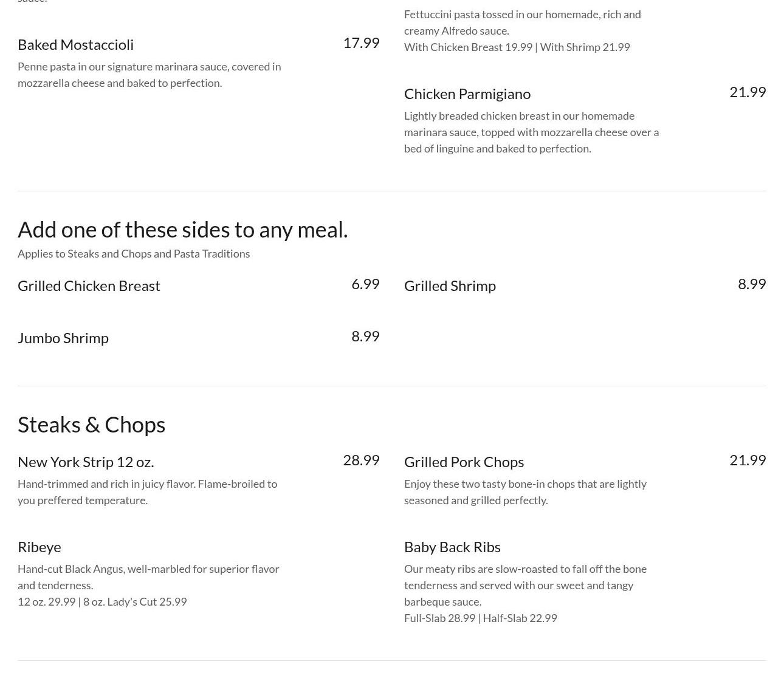The height and width of the screenshot is (687, 784).
Task: Click the price beside Grilled Shrimp
Action: (751, 284)
